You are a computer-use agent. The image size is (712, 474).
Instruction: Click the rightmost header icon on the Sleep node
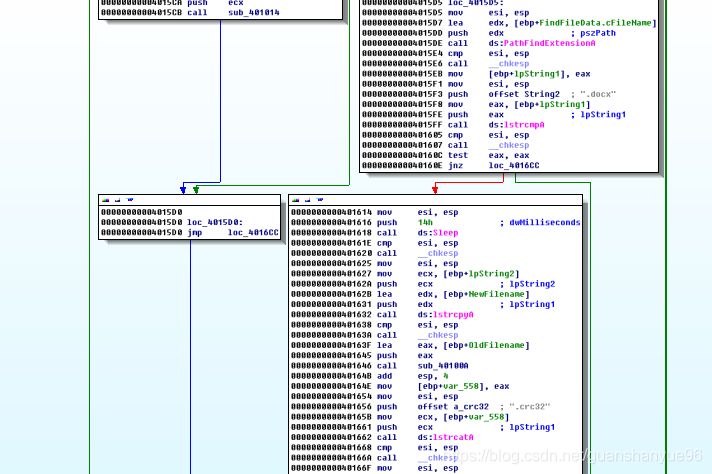point(320,200)
